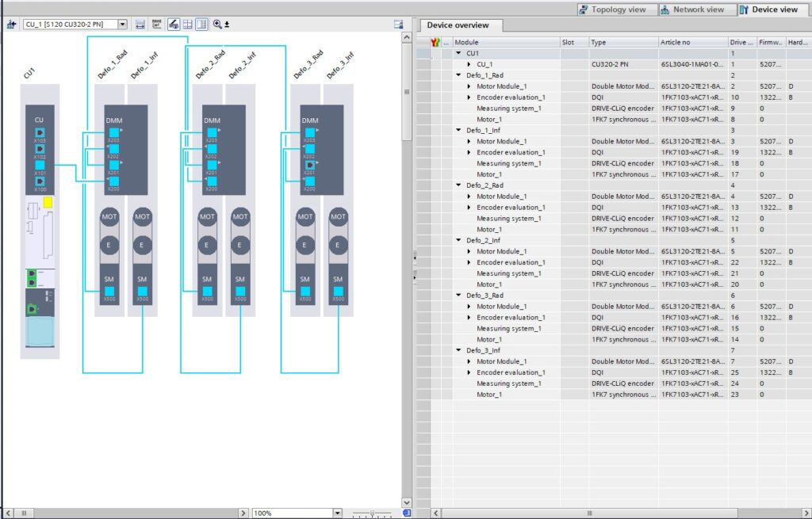Select the X101 port on the CU
Image resolution: width=812 pixels, height=519 pixels.
(x=40, y=165)
